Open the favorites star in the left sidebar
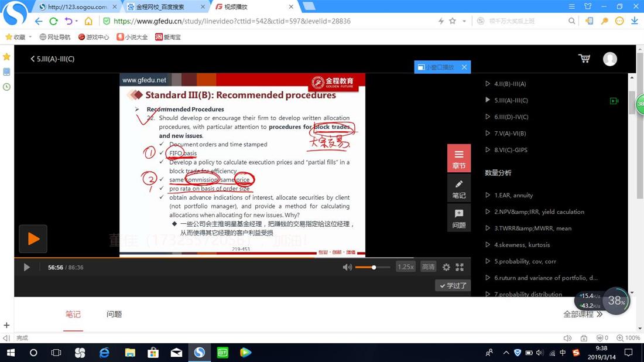 6,57
